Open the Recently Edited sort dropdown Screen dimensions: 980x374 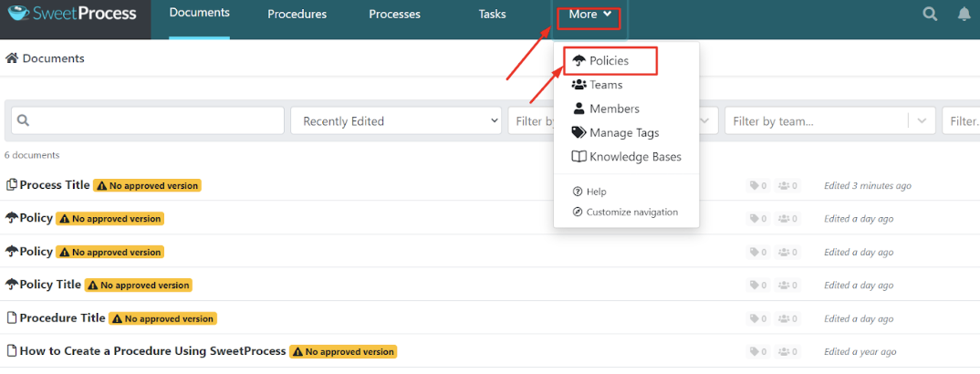(x=396, y=120)
